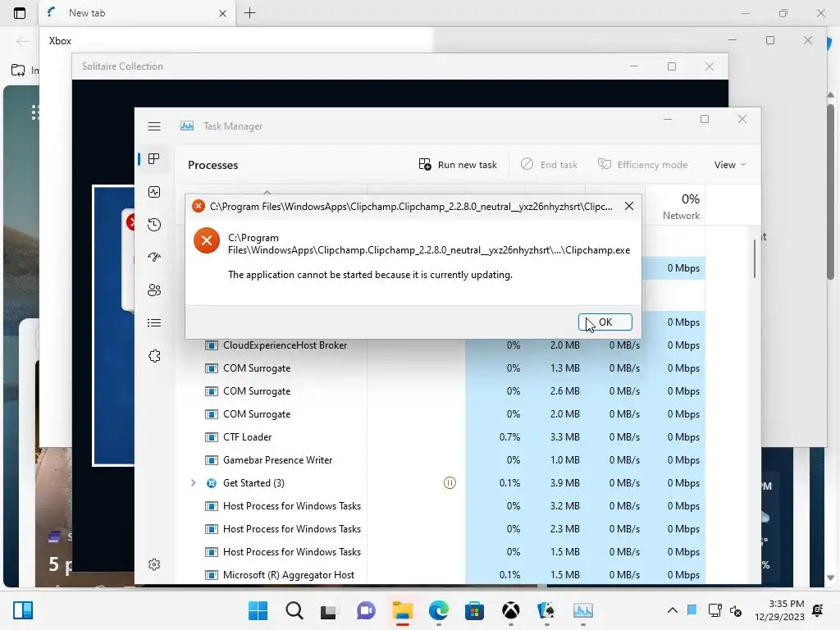Open Microsoft Store from taskbar
This screenshot has height=630, width=840.
[474, 610]
